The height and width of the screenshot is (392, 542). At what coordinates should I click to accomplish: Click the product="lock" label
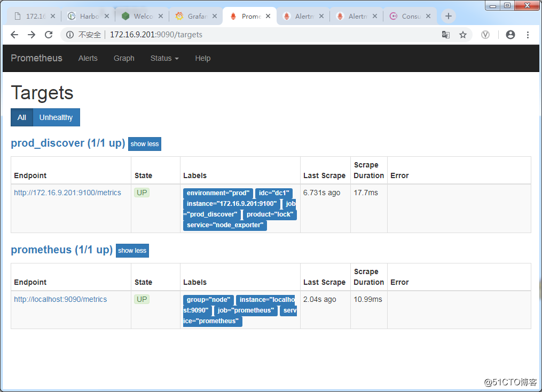[270, 214]
